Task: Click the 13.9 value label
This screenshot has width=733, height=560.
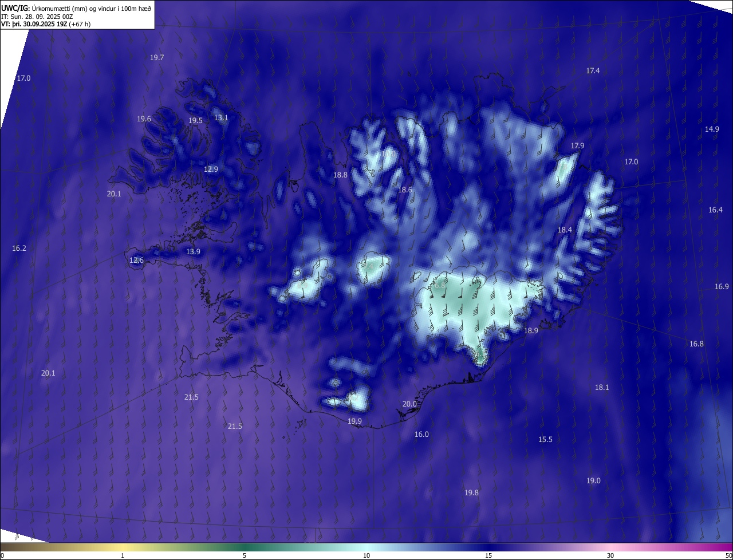Action: pyautogui.click(x=193, y=252)
